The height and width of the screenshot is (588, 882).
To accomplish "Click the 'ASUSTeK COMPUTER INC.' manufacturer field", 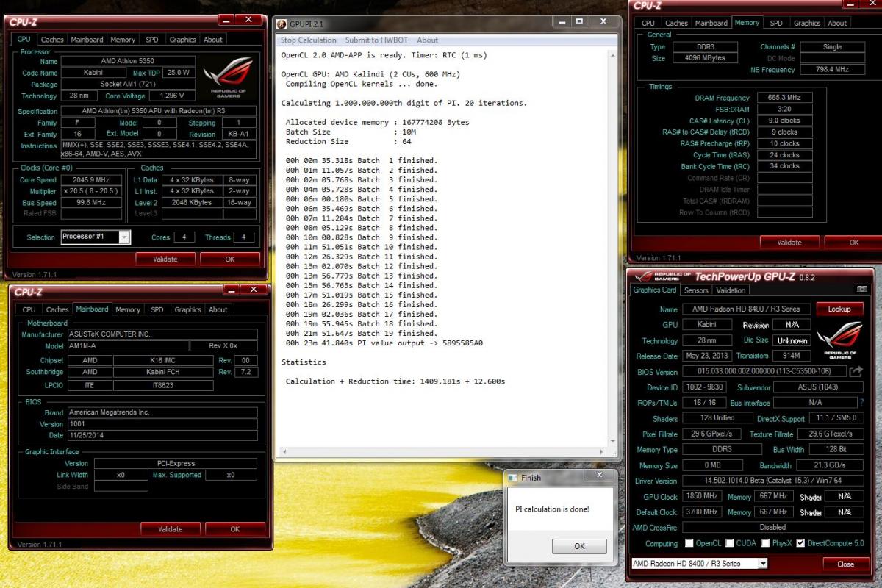I will pyautogui.click(x=162, y=334).
